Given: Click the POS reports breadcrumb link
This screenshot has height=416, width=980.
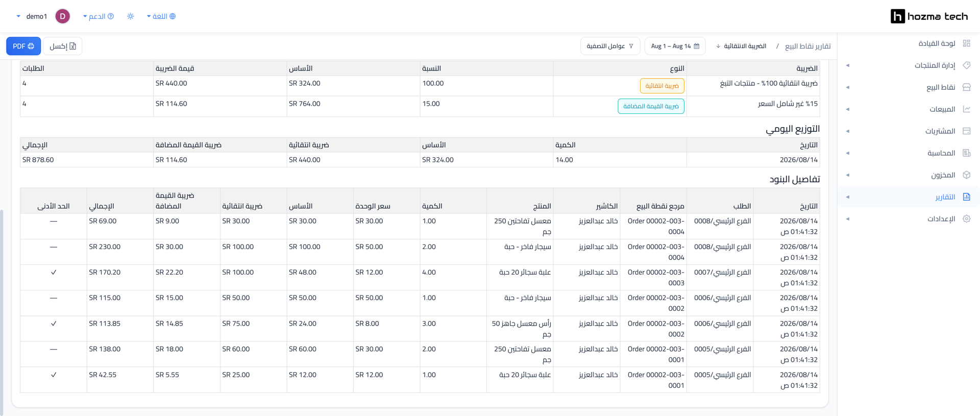Looking at the screenshot, I should (808, 46).
